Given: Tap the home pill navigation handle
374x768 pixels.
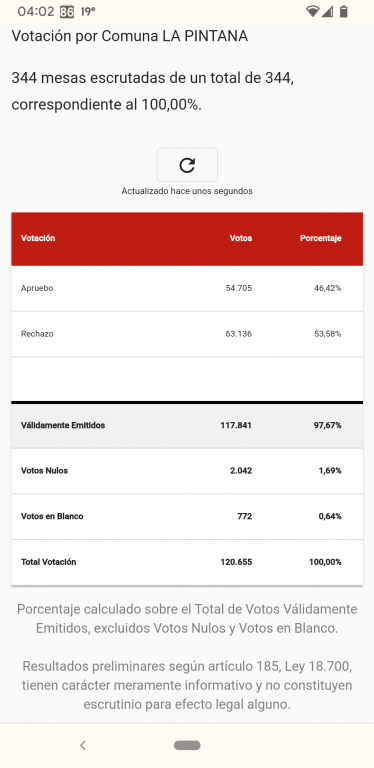Looking at the screenshot, I should tap(187, 745).
